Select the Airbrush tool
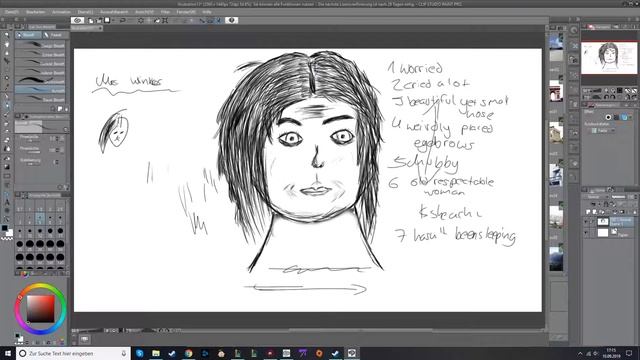This screenshot has width=640, height=360. click(x=7, y=123)
